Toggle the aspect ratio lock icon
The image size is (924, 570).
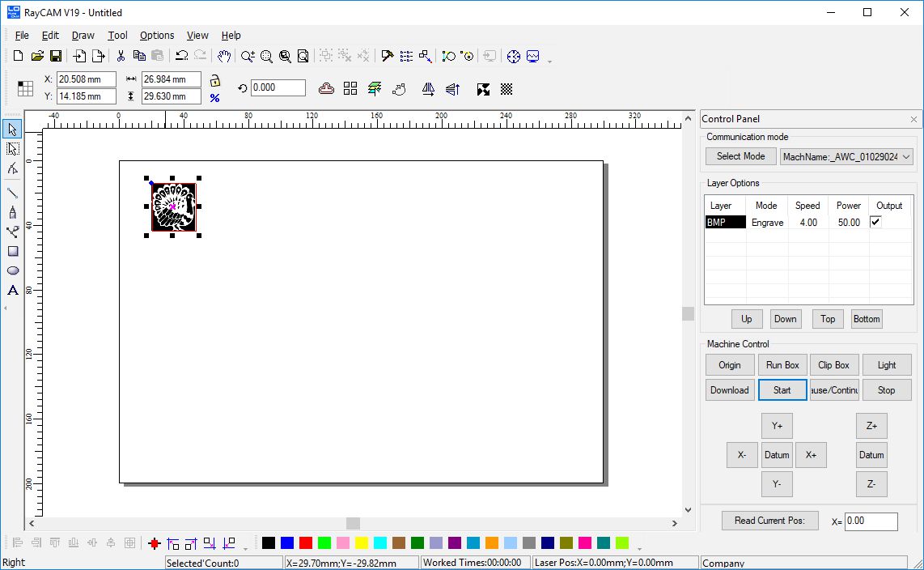point(215,80)
